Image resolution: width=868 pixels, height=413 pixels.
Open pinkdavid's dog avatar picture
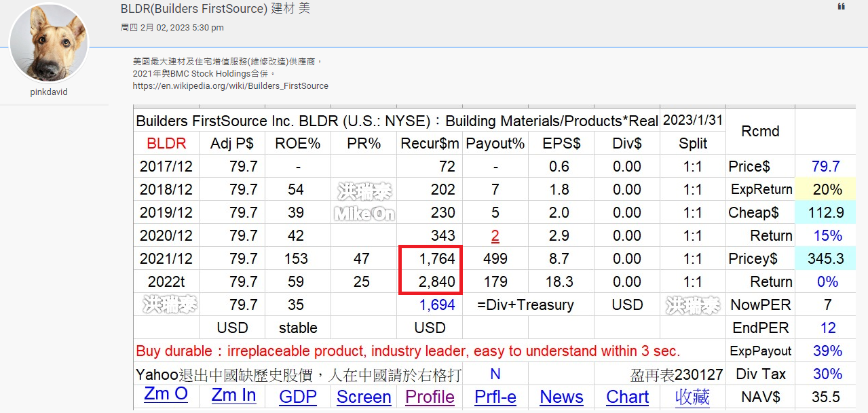coord(49,43)
